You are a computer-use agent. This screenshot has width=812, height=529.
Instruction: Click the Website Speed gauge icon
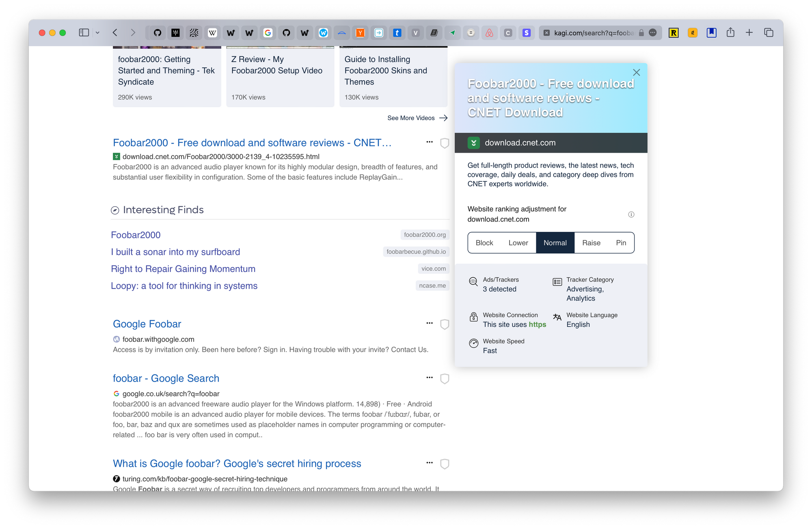(x=473, y=343)
